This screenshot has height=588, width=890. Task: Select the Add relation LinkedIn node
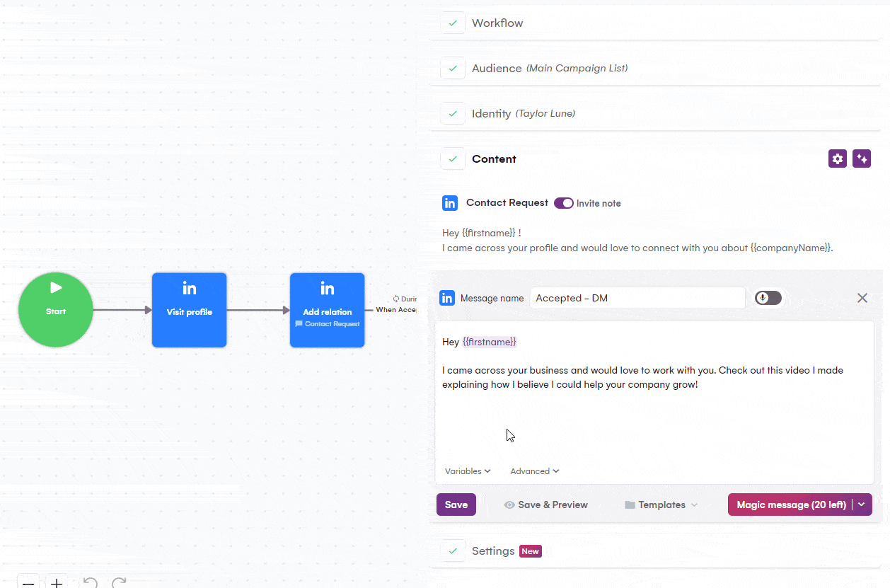click(328, 310)
